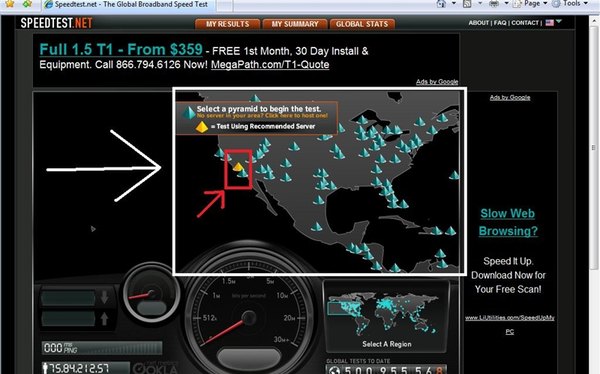Click the large teal pyramid beside the instructions
Screen dimensions: 600x374
(x=188, y=113)
